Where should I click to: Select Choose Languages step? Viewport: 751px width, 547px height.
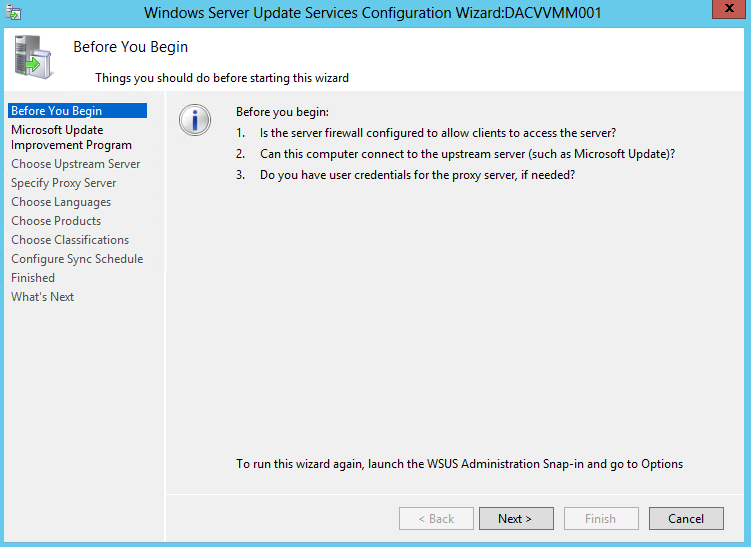point(61,202)
